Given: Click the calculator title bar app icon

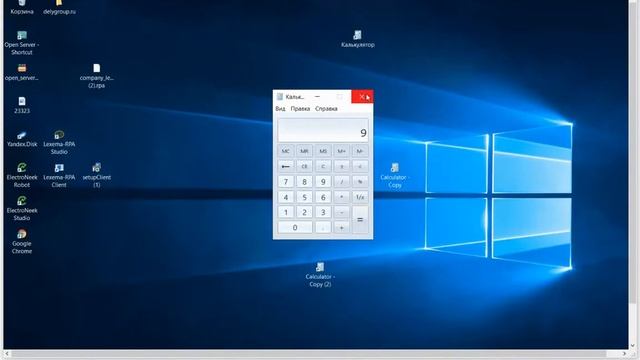Looking at the screenshot, I should point(280,97).
